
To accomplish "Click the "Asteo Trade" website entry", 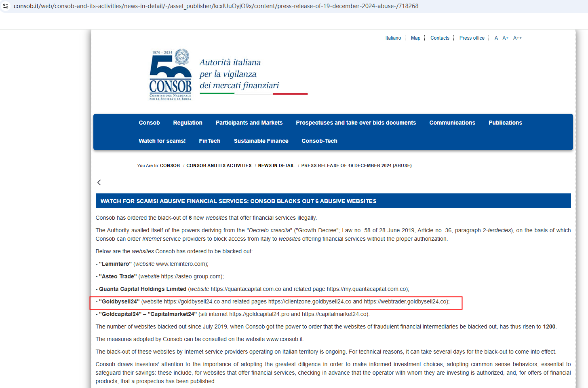I will pyautogui.click(x=160, y=276).
